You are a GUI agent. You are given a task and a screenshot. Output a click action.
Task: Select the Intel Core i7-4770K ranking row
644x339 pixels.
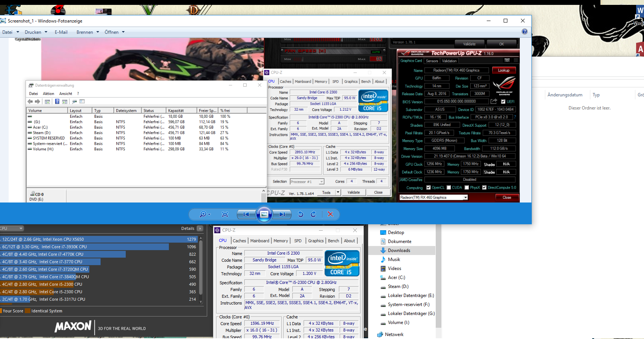99,254
